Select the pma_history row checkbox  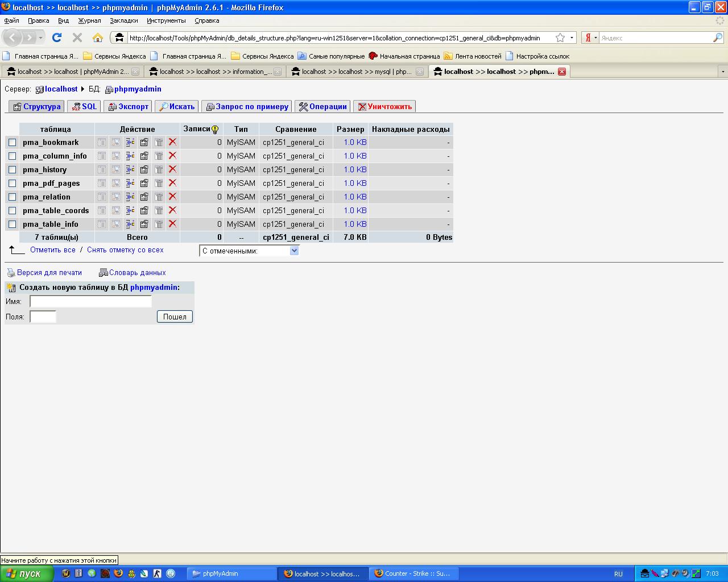coord(13,170)
